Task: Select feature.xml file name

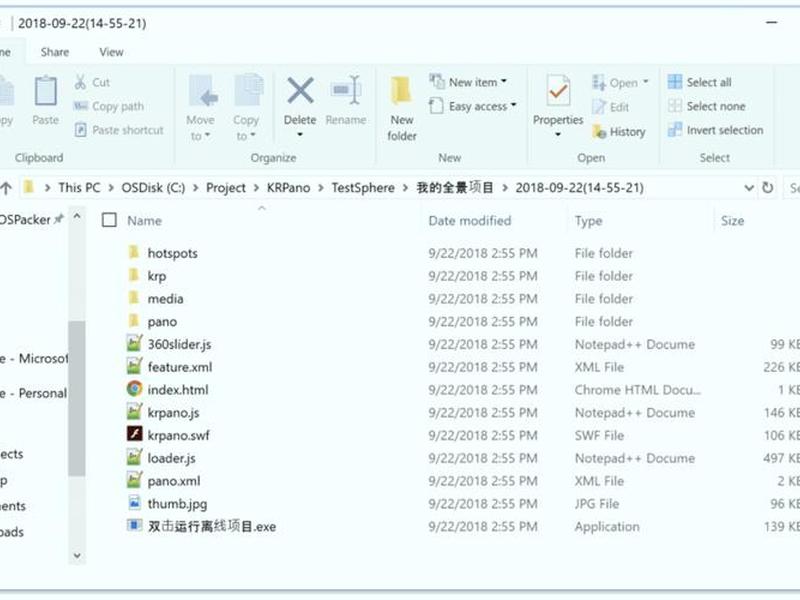Action: 180,367
